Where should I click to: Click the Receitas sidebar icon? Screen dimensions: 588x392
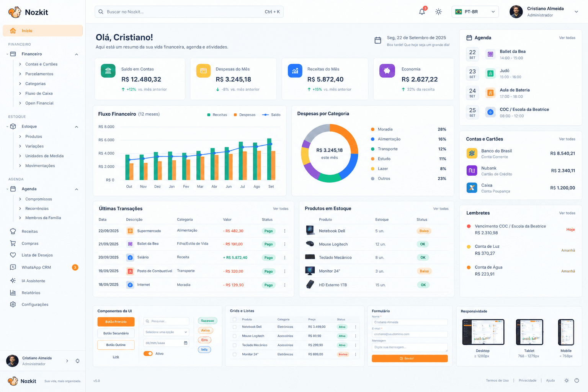(13, 231)
